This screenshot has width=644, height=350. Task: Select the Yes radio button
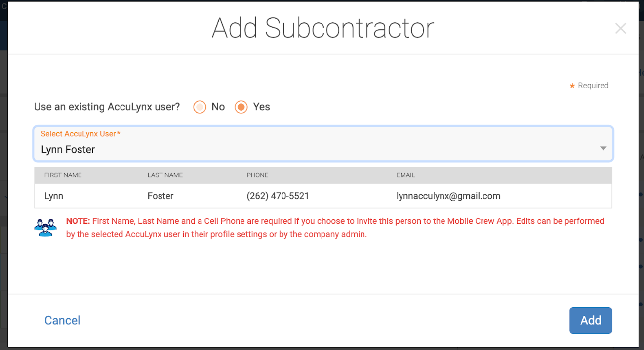click(241, 107)
